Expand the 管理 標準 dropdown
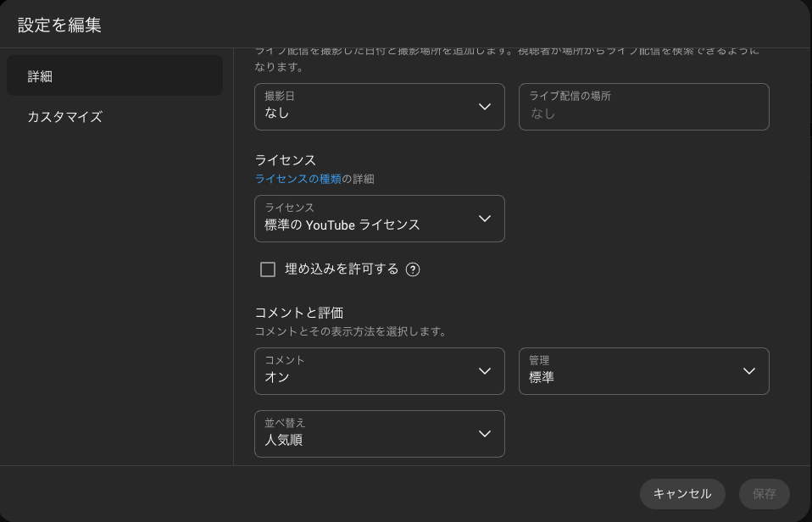Screen dimensions: 812x522 (x=636, y=371)
